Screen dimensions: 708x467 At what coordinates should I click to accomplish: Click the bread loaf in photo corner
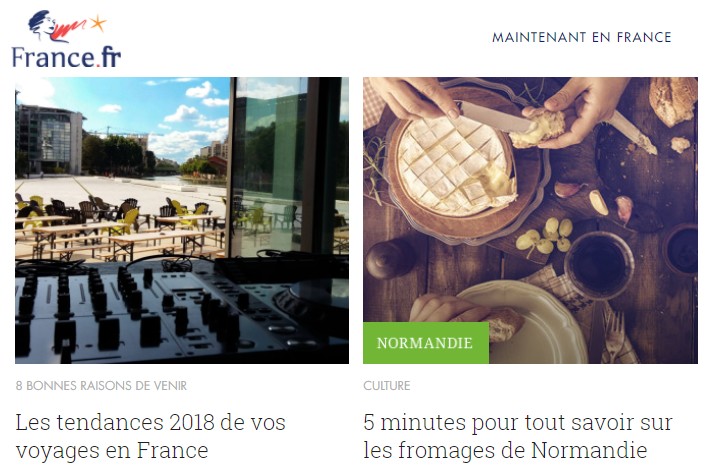point(674,101)
